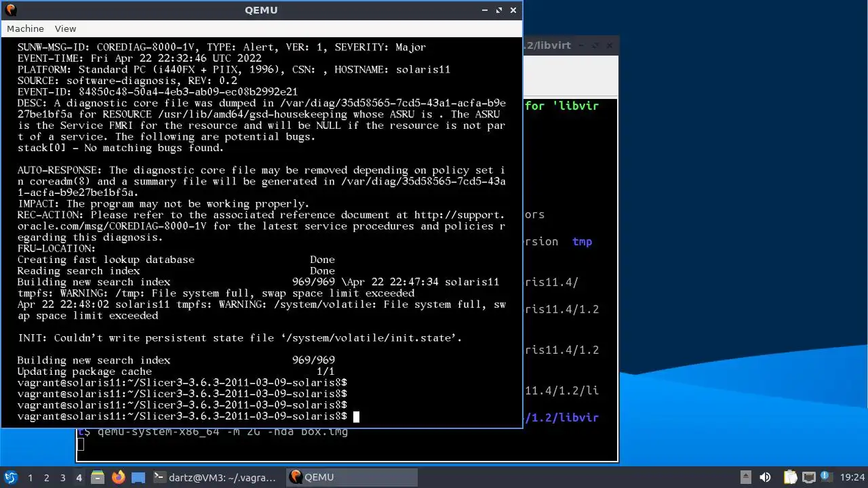Open the clipboard manager tray icon
Screen dimensions: 868x488
tap(790, 477)
